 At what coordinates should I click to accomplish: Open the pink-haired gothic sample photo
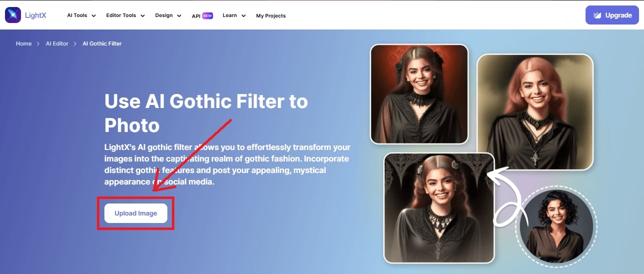[x=535, y=112]
